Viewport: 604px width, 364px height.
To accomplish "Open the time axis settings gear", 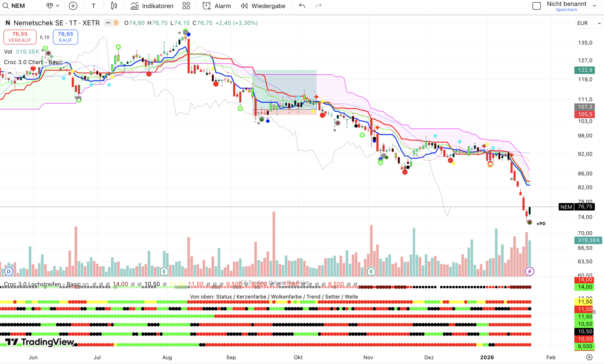I will (x=589, y=357).
